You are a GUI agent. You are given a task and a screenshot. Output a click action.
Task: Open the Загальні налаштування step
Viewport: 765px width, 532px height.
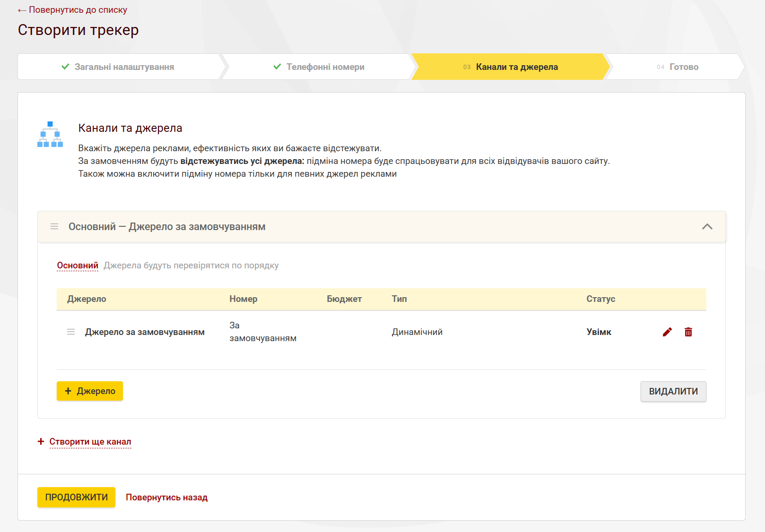click(x=119, y=67)
